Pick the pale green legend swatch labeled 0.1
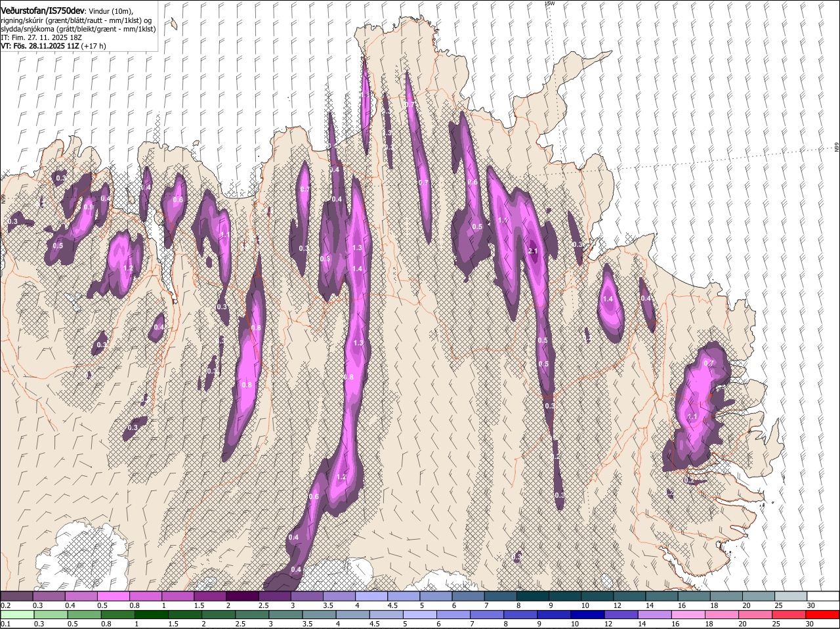 tap(17, 615)
